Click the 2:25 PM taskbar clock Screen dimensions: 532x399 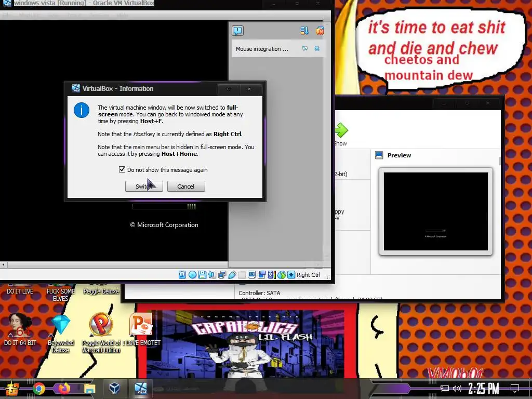pyautogui.click(x=484, y=389)
